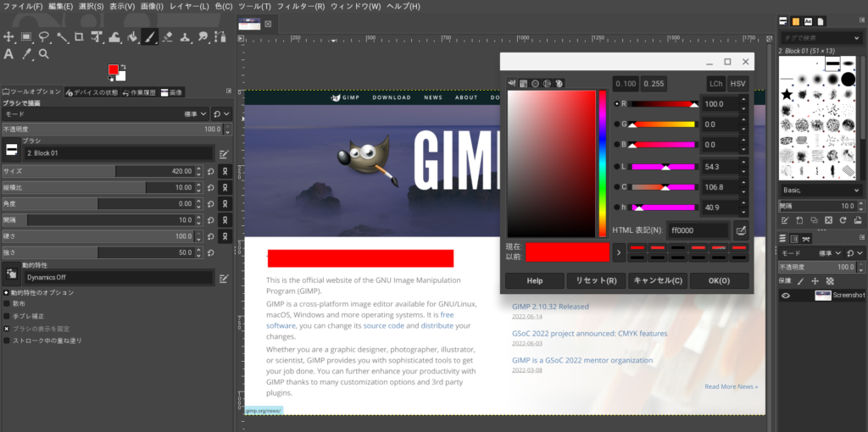Select the Paths tool
Viewport: 868px width, 432px height.
click(220, 37)
